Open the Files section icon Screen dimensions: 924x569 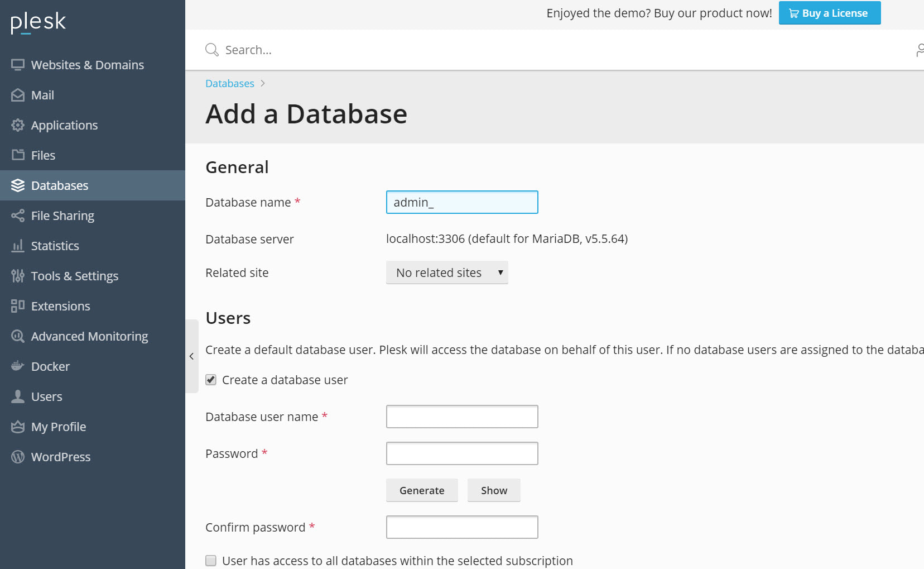pyautogui.click(x=17, y=155)
